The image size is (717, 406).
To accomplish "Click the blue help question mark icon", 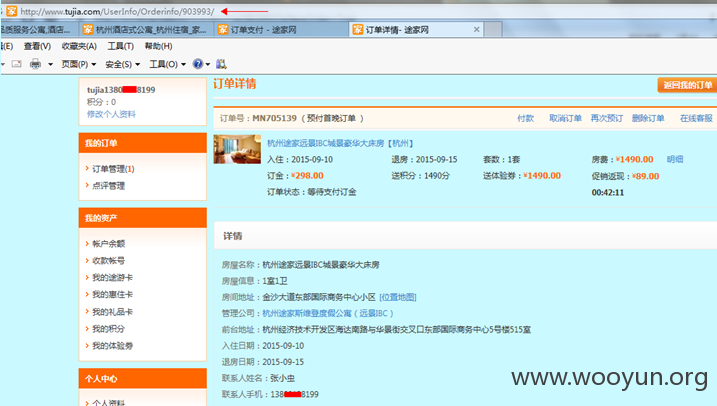I will click(x=198, y=64).
